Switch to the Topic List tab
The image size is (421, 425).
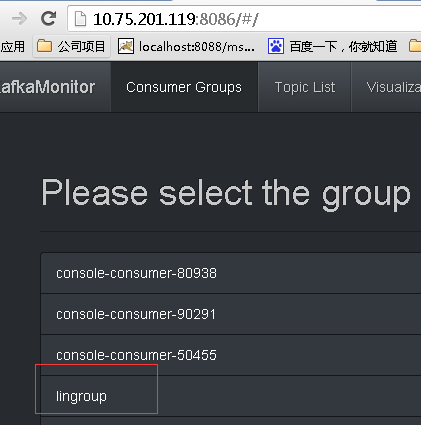(305, 87)
